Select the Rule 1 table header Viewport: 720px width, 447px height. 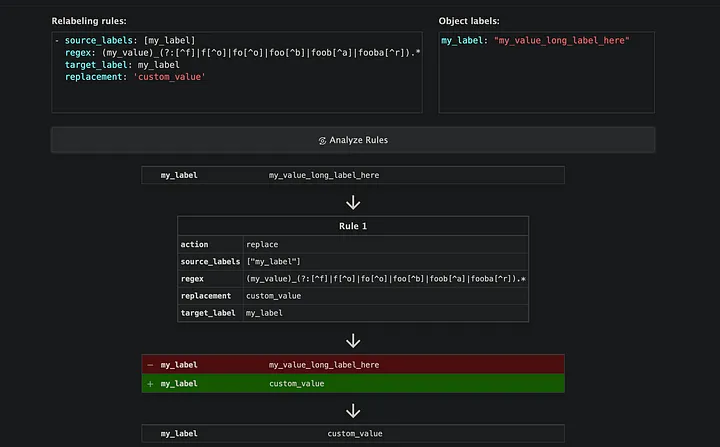(353, 226)
